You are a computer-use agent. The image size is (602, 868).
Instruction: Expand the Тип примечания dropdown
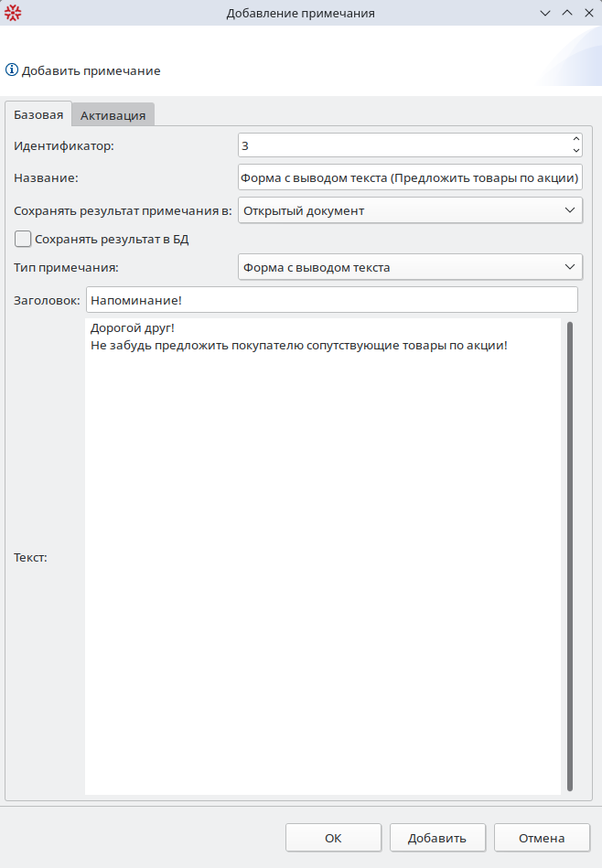tap(409, 267)
